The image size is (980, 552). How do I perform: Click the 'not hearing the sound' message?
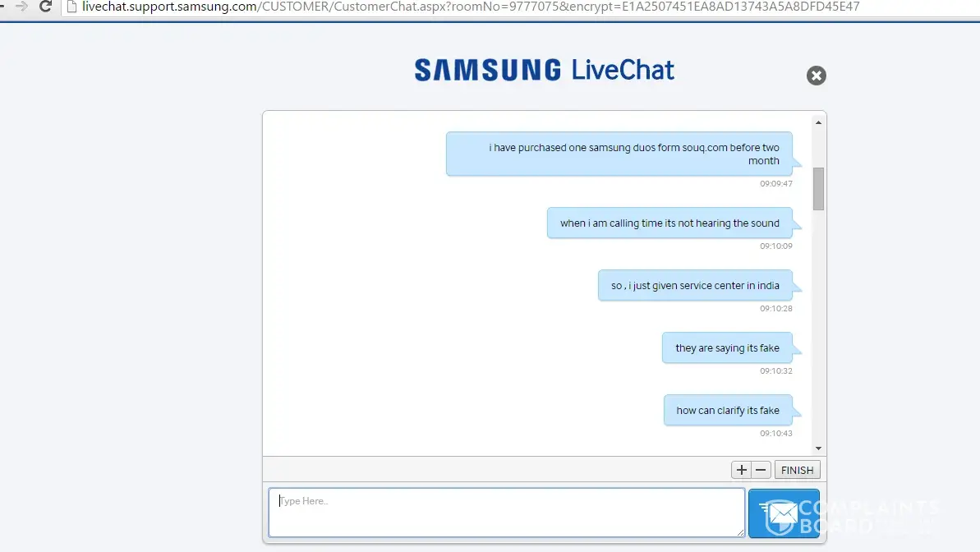669,223
